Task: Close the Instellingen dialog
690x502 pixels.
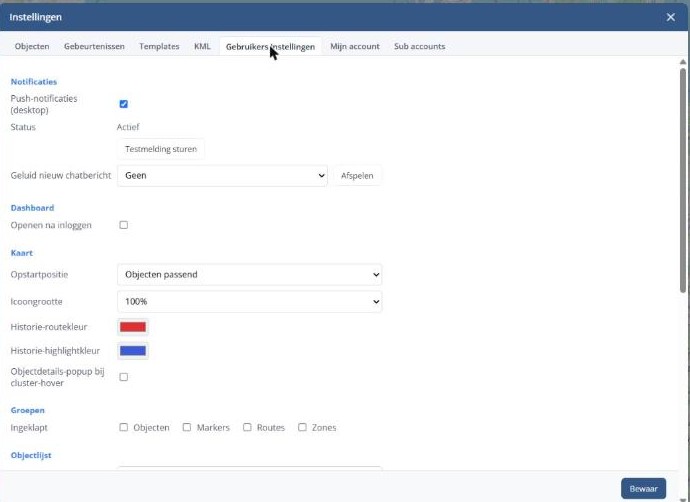Action: [670, 17]
